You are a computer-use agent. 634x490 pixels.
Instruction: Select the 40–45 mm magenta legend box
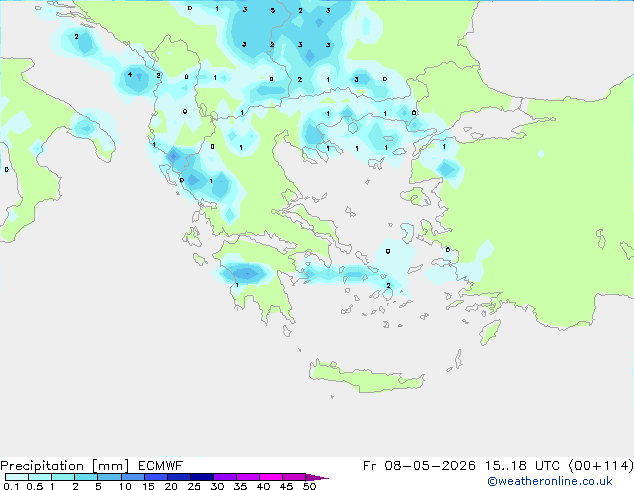(271, 477)
